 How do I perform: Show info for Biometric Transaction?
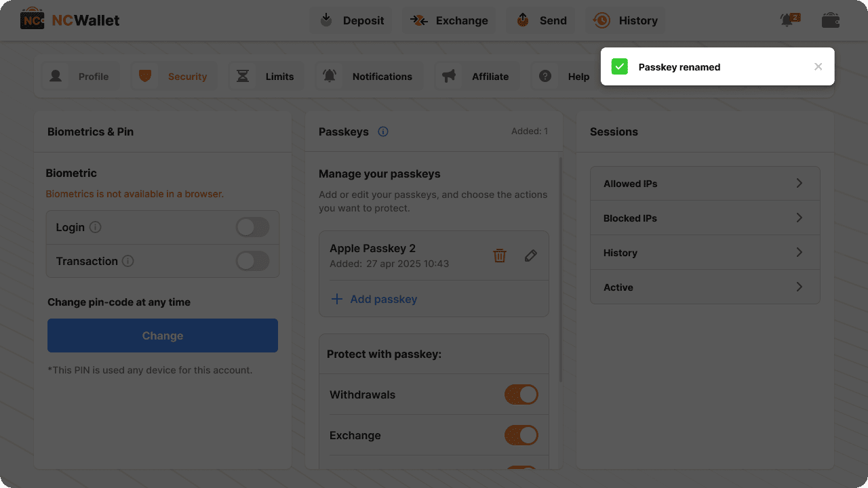[x=127, y=261]
